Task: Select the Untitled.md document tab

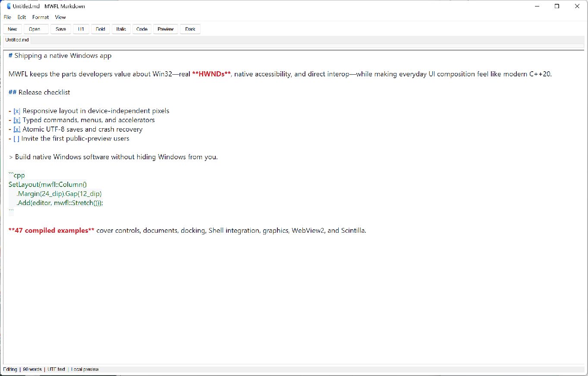Action: pyautogui.click(x=17, y=40)
